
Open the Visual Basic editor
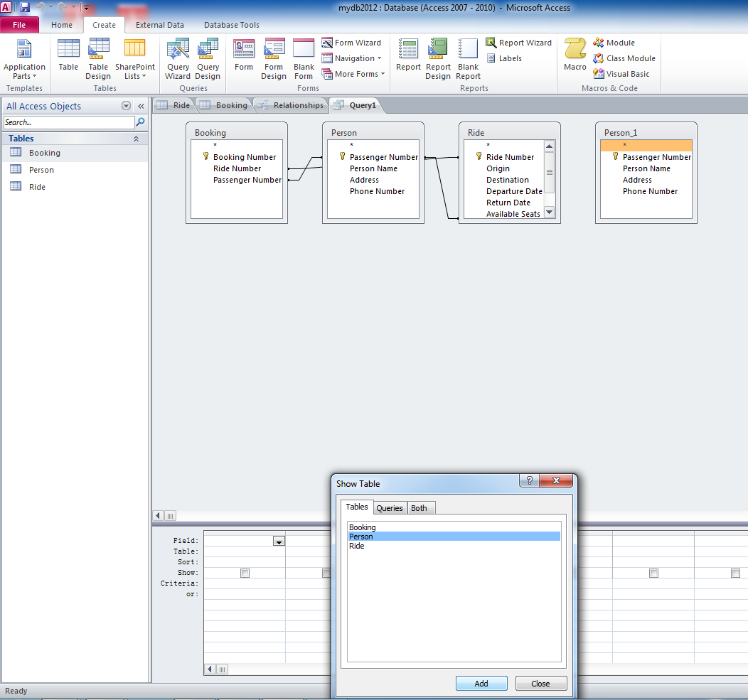pos(621,74)
